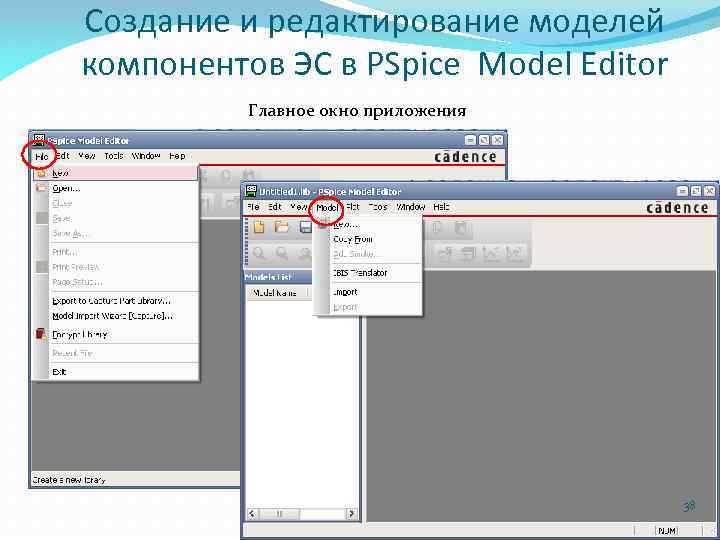Click the Encrypt Library book icon
720x540 pixels.
click(41, 334)
